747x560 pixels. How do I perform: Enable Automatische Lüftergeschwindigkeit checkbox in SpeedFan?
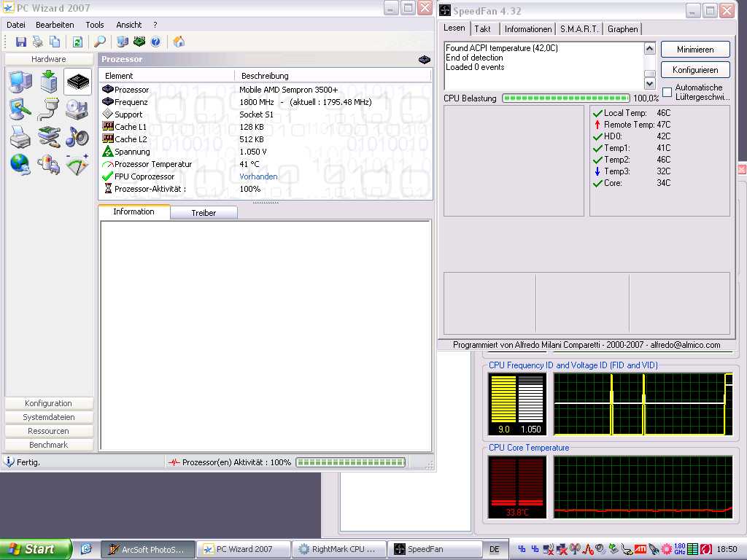pos(667,92)
